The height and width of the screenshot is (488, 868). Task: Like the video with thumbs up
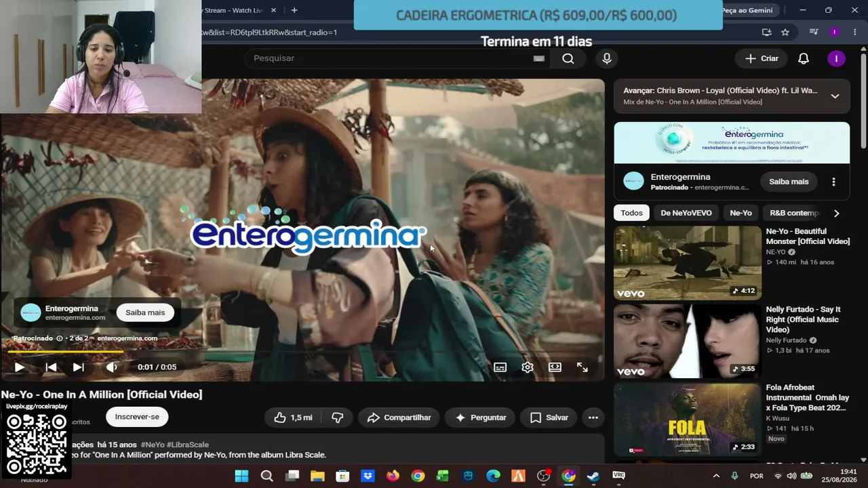[x=294, y=418]
